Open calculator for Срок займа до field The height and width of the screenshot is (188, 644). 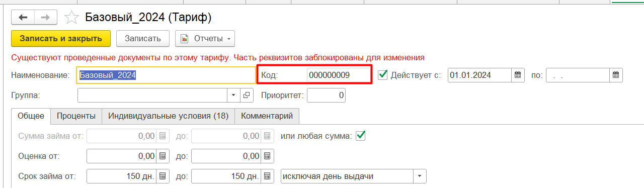click(268, 176)
